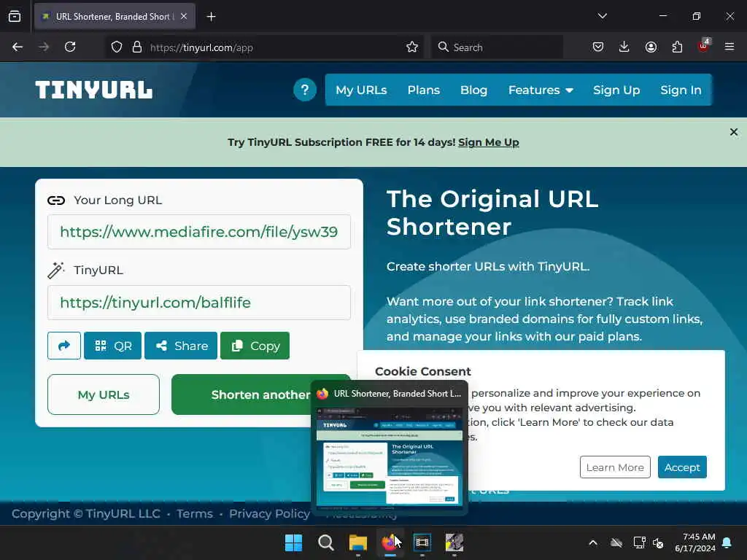Image resolution: width=747 pixels, height=560 pixels.
Task: Click the tracking protection shield icon
Action: 117,47
